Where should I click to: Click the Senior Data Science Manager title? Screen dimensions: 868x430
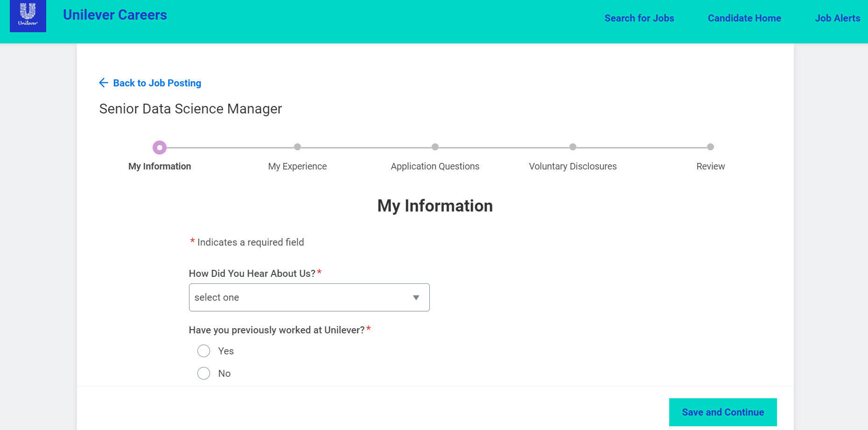coord(190,109)
